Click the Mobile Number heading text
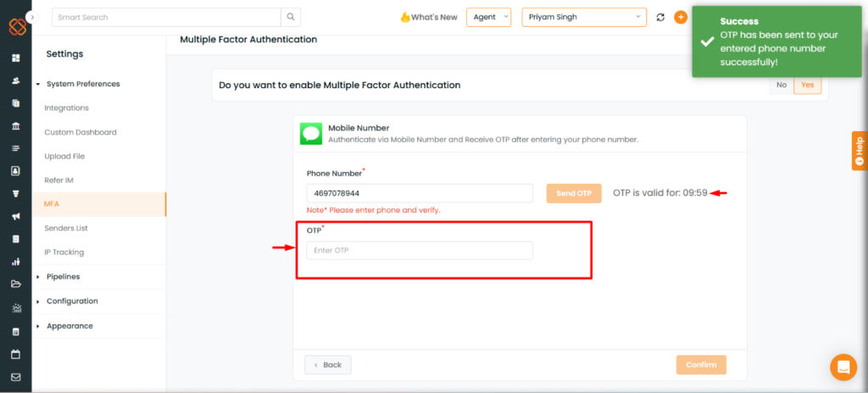The width and height of the screenshot is (868, 393). (x=359, y=128)
